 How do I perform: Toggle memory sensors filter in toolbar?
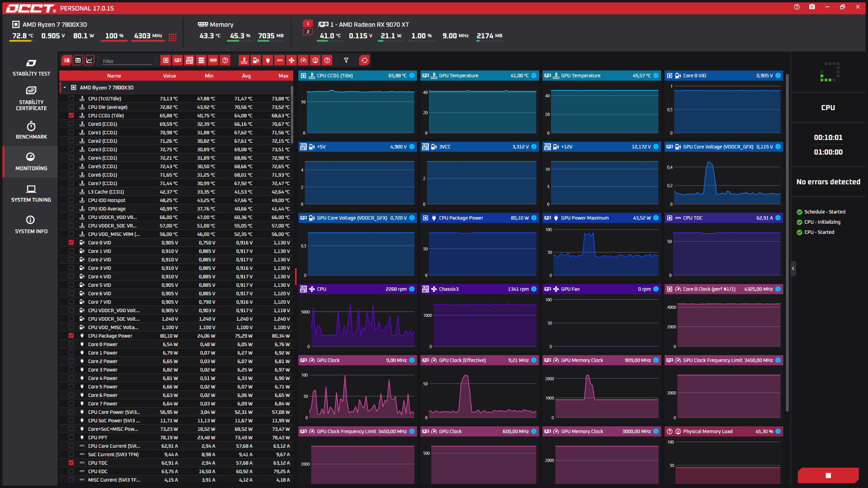tap(213, 61)
